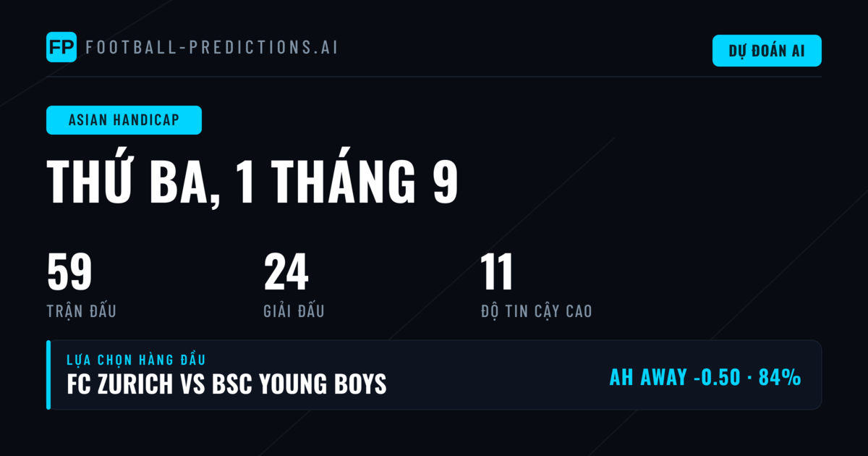The width and height of the screenshot is (868, 456).
Task: Click the header divider line below logo
Action: 434,77
